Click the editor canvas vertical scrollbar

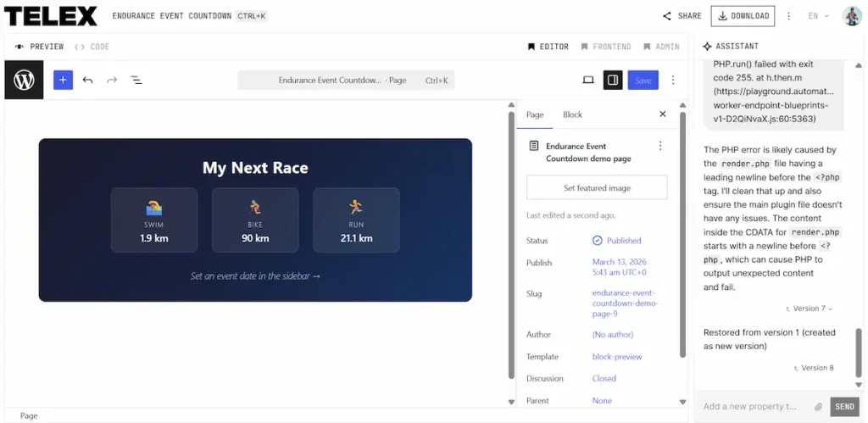pos(511,245)
